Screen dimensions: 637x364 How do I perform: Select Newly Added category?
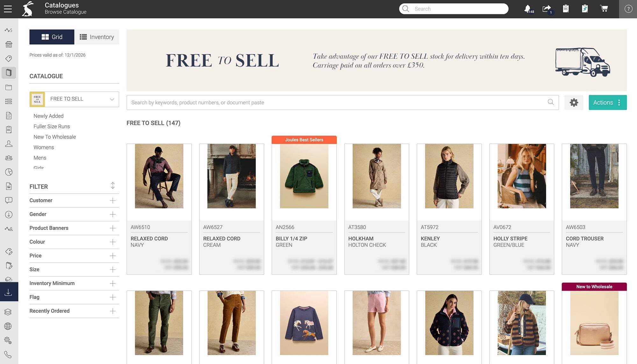click(x=48, y=116)
